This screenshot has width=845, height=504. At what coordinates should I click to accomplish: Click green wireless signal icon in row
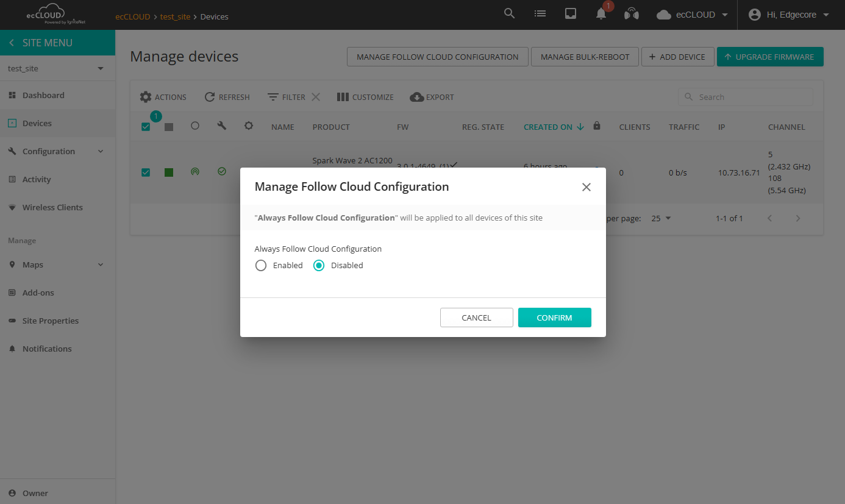pos(195,172)
